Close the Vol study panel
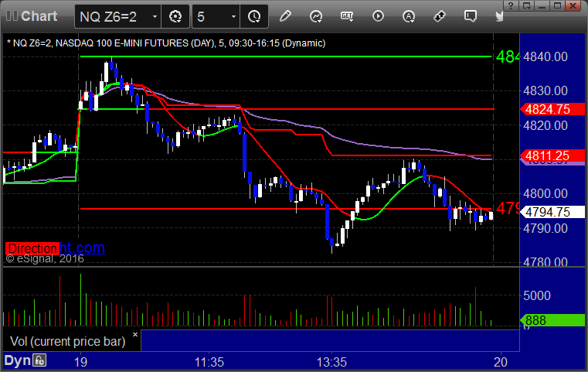 (x=135, y=334)
